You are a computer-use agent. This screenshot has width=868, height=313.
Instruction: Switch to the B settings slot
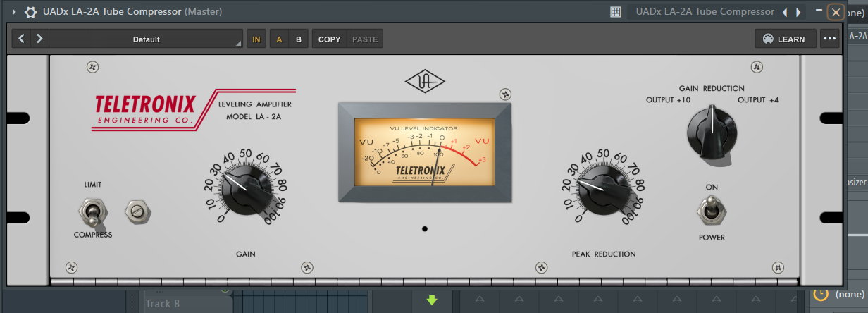click(x=299, y=39)
